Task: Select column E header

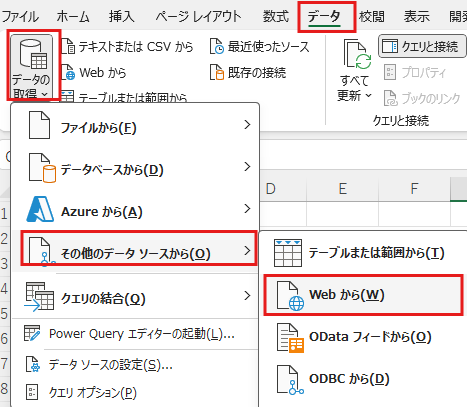Action: [x=342, y=189]
